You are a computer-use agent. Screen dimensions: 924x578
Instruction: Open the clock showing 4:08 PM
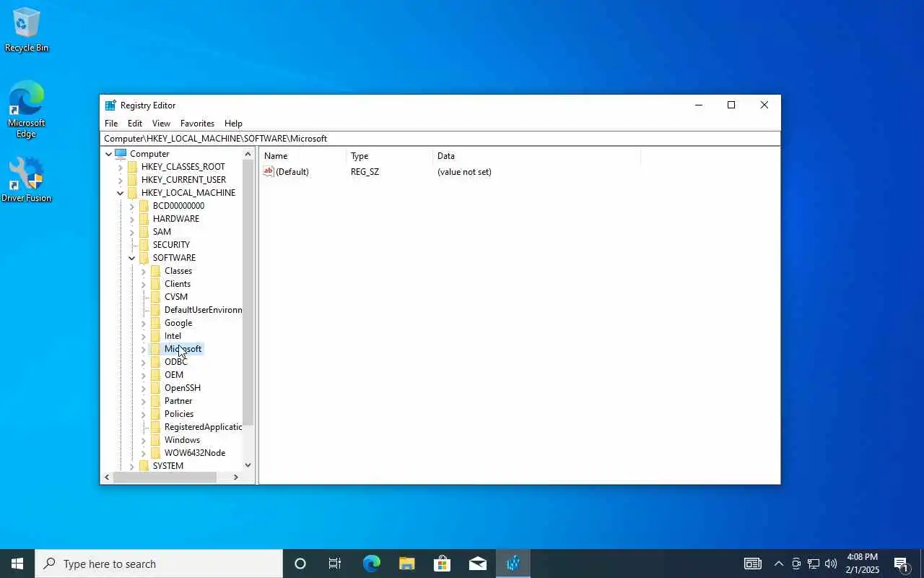(863, 564)
